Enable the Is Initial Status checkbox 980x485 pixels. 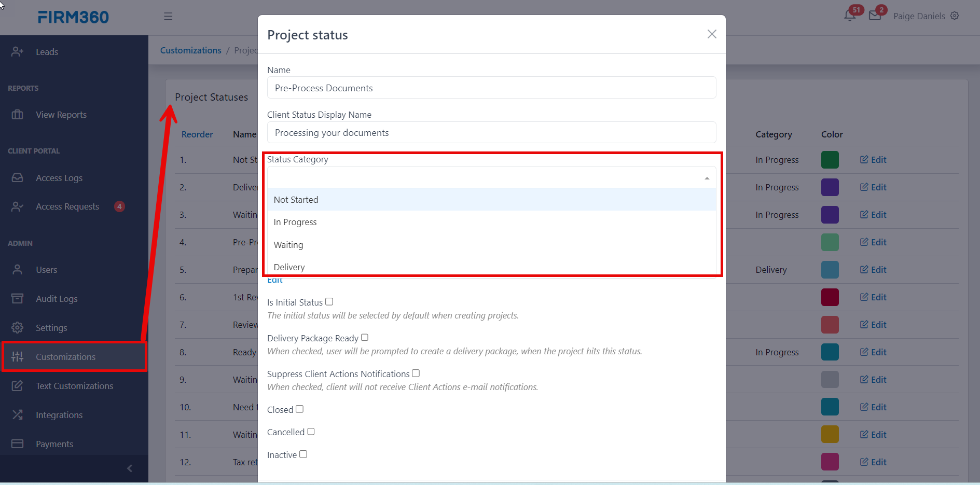pos(329,301)
